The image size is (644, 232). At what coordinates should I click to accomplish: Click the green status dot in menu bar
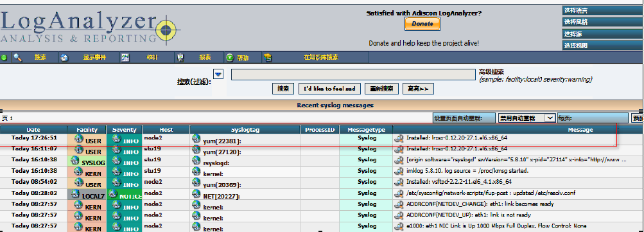[x=4, y=58]
